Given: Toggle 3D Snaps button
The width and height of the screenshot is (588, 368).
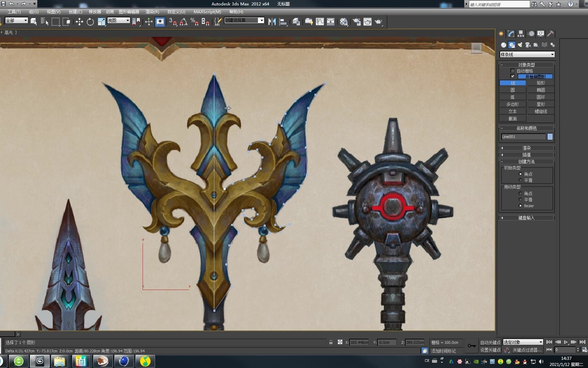Looking at the screenshot, I should click(x=173, y=22).
